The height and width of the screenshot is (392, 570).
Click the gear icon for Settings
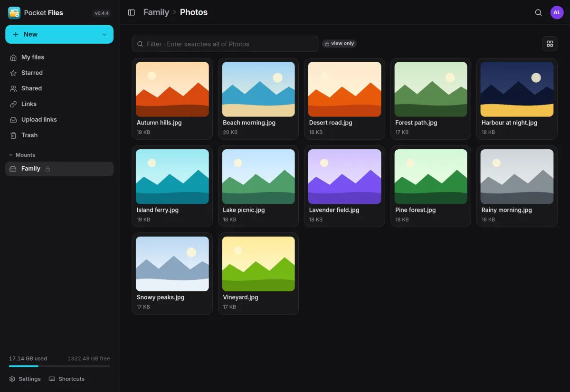click(12, 379)
